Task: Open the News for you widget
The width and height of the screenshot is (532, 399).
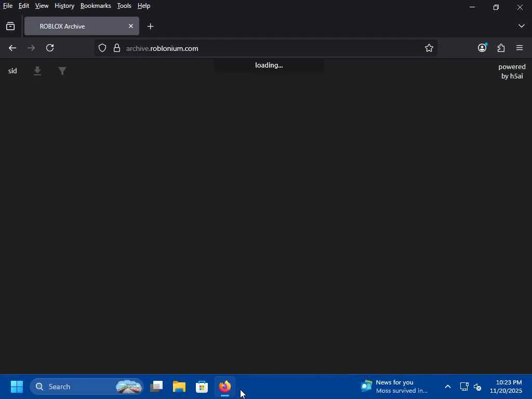Action: pyautogui.click(x=395, y=387)
